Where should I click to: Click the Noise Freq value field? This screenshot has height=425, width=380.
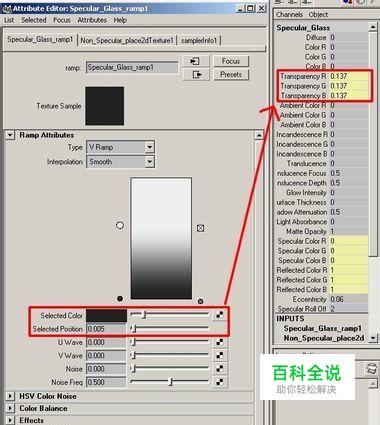pyautogui.click(x=106, y=382)
